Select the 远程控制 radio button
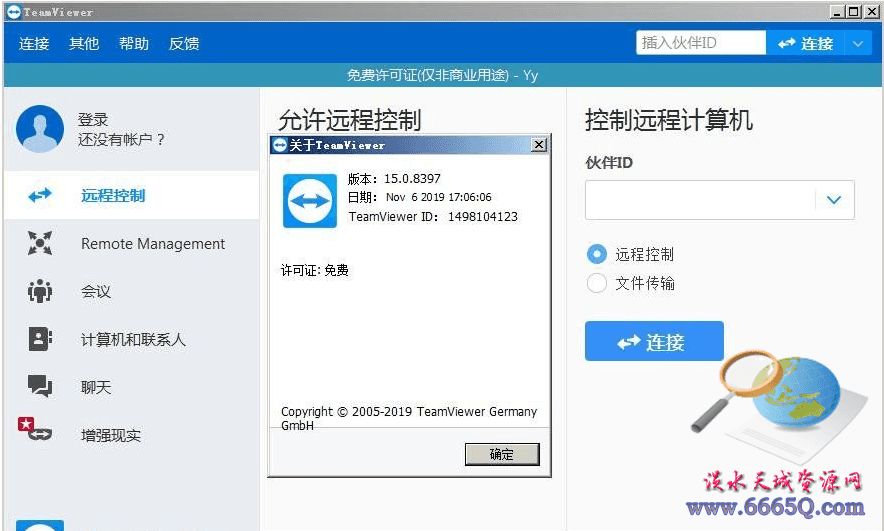The height and width of the screenshot is (531, 884). (596, 254)
